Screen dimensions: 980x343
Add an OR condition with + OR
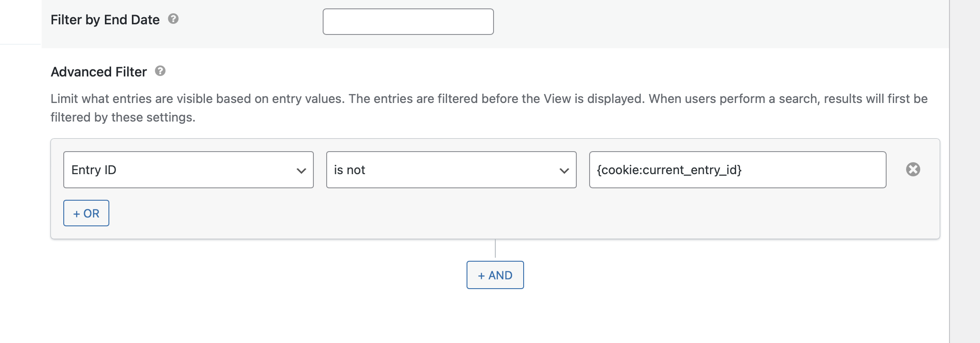click(86, 213)
